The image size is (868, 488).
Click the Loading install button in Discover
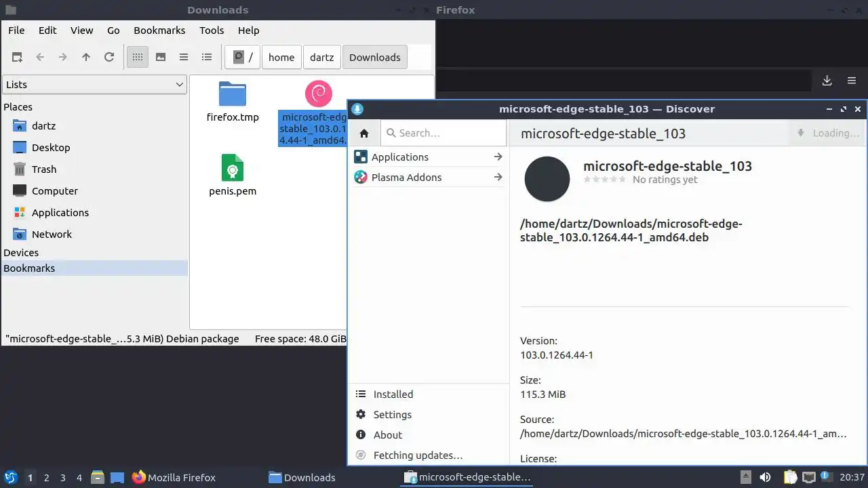pos(828,134)
